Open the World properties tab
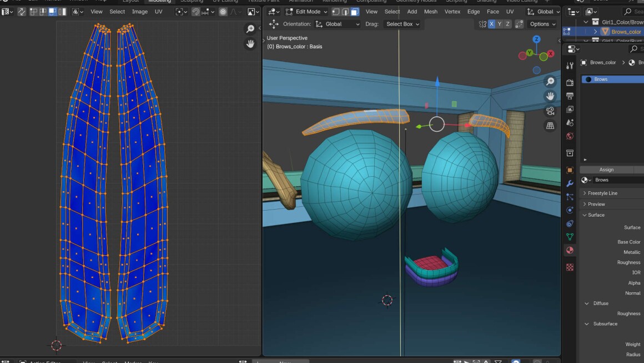644x363 pixels. click(570, 137)
